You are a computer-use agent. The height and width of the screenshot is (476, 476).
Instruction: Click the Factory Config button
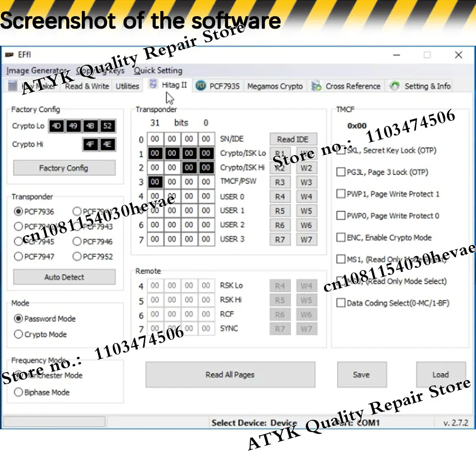[64, 168]
